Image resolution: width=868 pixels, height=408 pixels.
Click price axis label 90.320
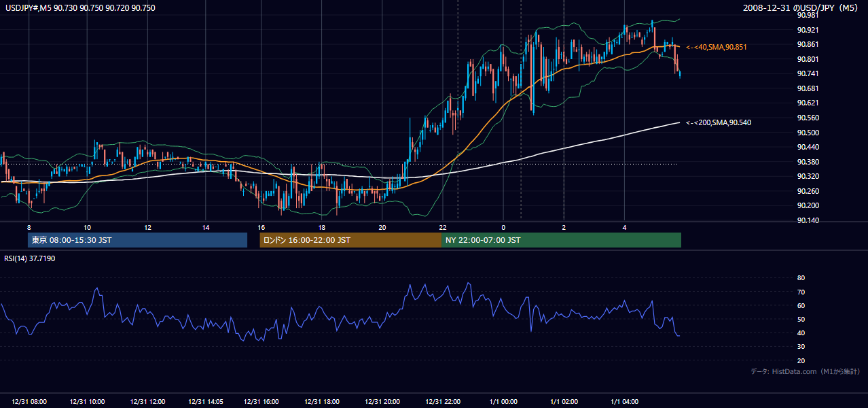click(808, 176)
